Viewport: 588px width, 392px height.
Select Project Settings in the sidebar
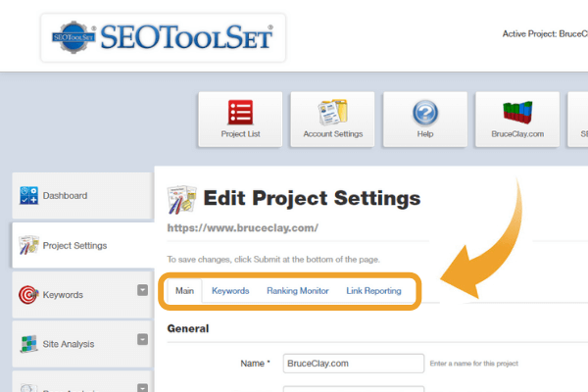83,245
